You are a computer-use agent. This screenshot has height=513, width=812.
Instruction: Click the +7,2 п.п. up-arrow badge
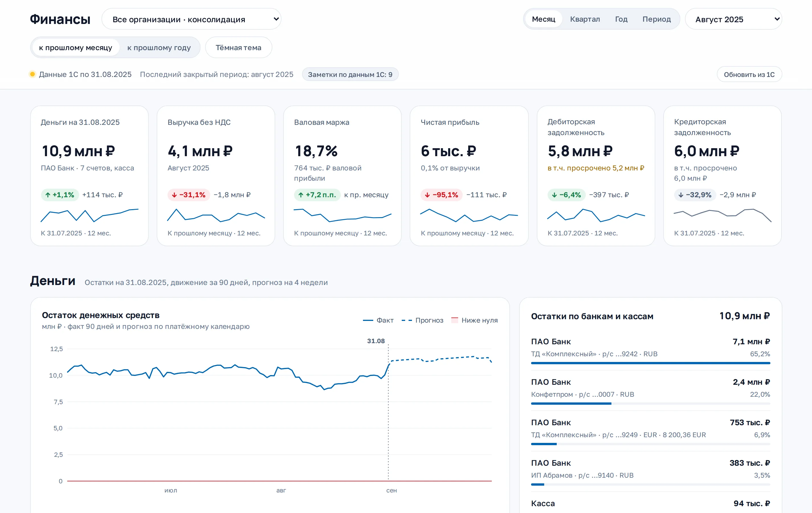click(317, 195)
